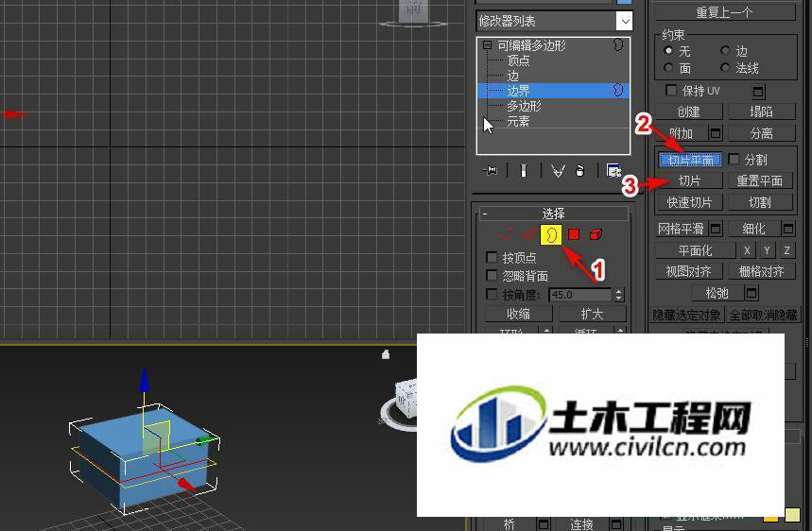Select 元素 sub-object level in stack

(518, 121)
